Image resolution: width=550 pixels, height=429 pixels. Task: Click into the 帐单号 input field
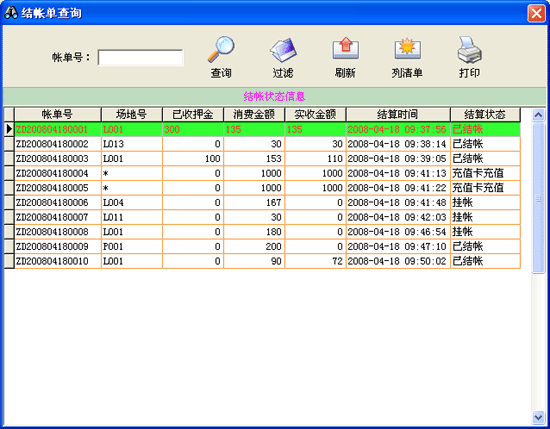(140, 58)
